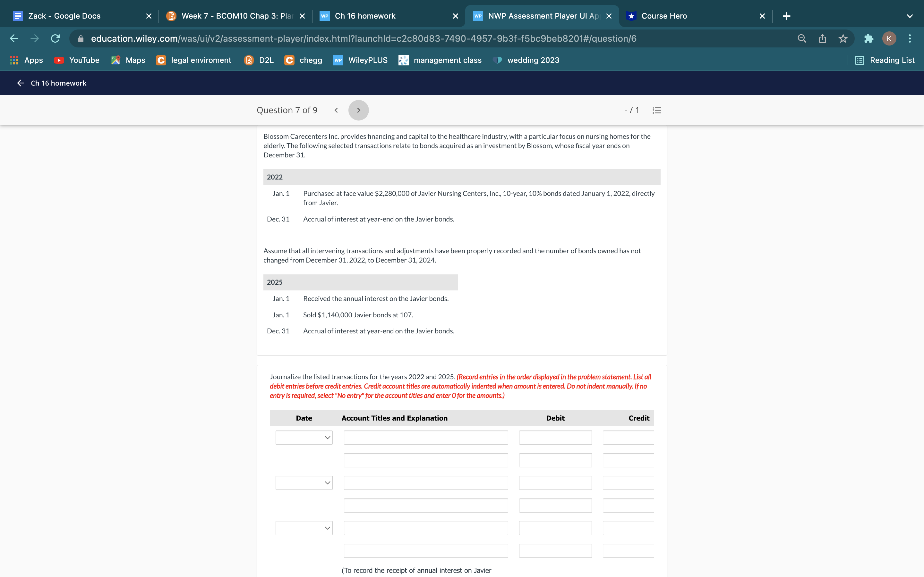Expand the second Date dropdown
The height and width of the screenshot is (577, 924).
(x=304, y=483)
